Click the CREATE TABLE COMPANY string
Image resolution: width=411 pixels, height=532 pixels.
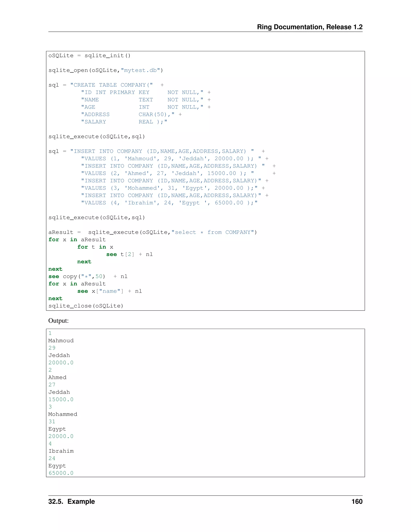112,85
